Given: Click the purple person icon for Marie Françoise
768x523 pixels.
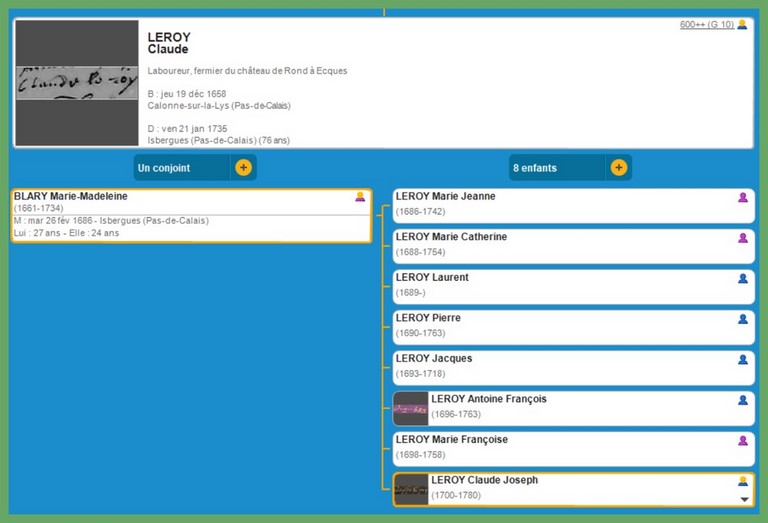Looking at the screenshot, I should 742,440.
